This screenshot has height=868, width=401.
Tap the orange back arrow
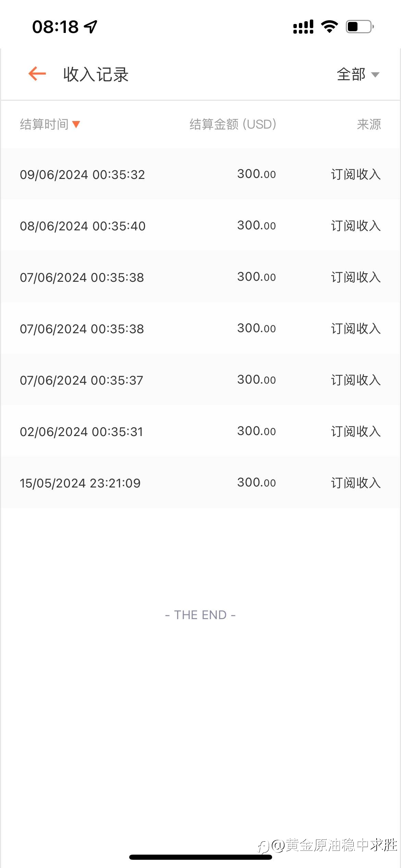click(37, 74)
